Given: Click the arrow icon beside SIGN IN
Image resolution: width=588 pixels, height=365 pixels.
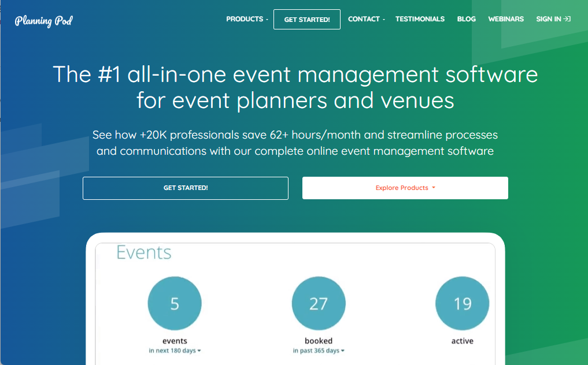Looking at the screenshot, I should 567,18.
